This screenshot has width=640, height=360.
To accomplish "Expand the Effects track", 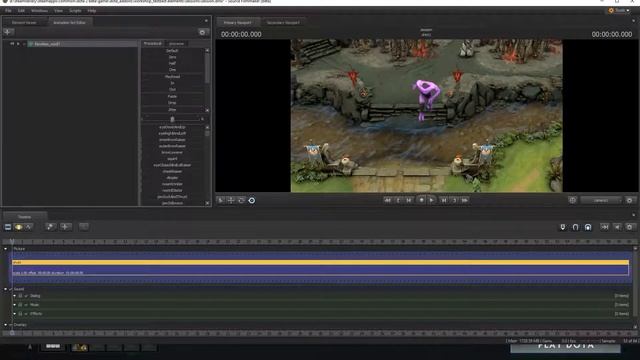I will [x=15, y=314].
